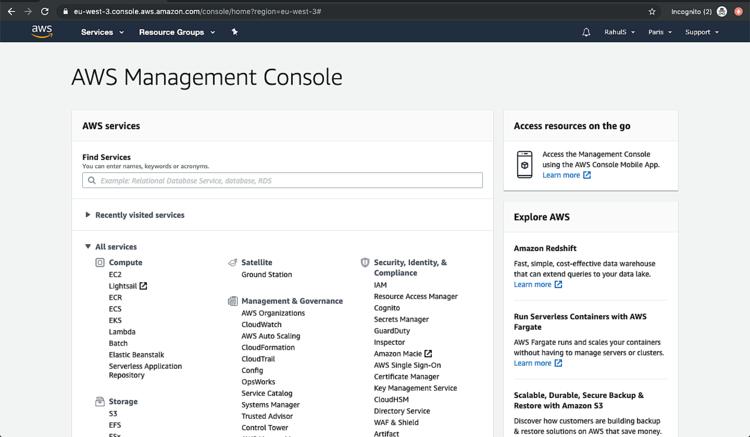Open the Support menu
750x437 pixels.
pyautogui.click(x=702, y=32)
